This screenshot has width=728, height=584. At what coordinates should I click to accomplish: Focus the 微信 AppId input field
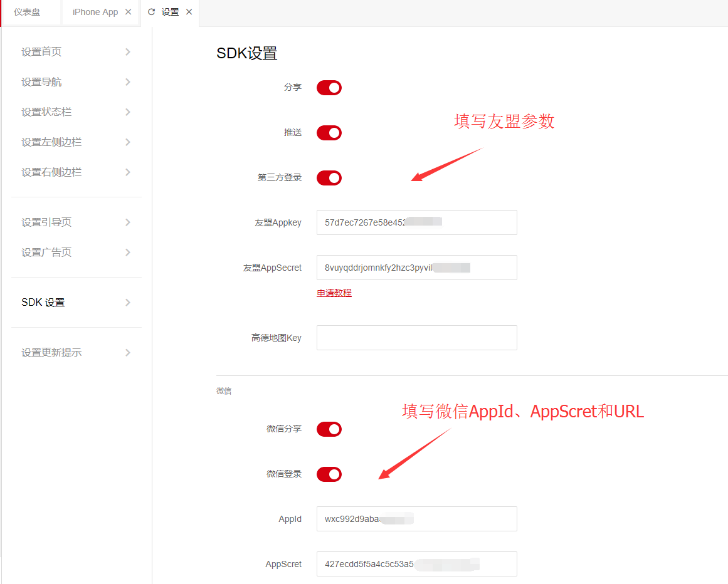coord(416,519)
